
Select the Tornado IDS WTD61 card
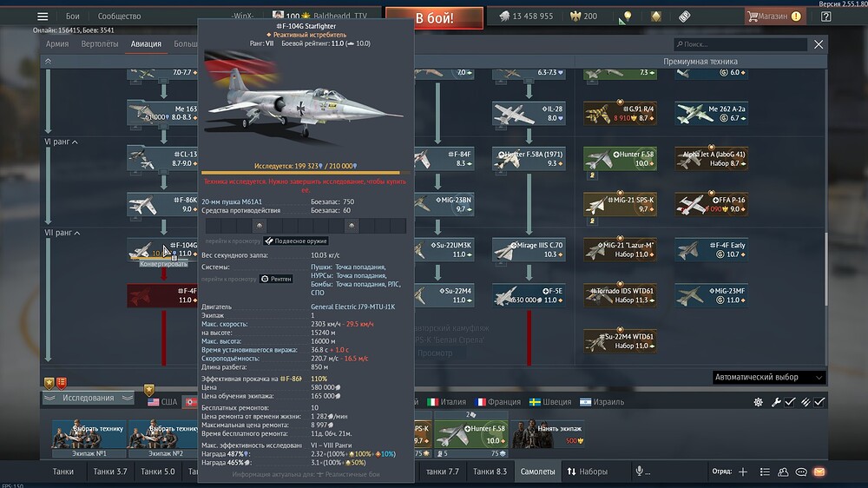(x=620, y=295)
